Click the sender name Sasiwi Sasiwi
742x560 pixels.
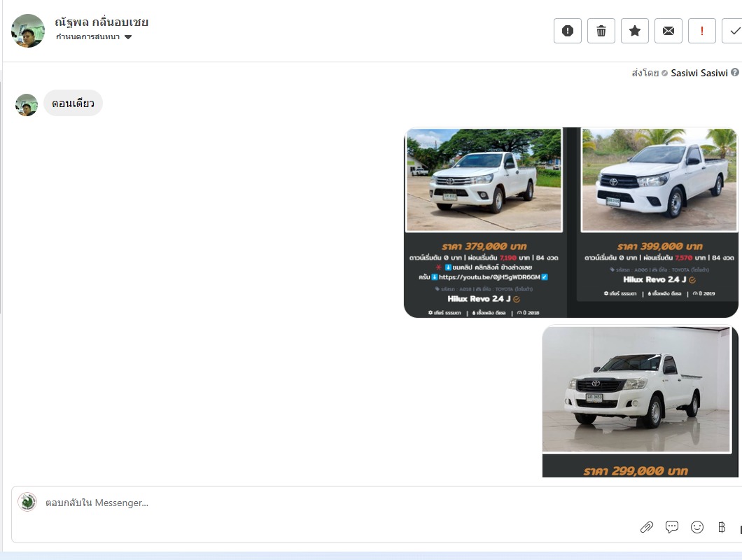[699, 73]
